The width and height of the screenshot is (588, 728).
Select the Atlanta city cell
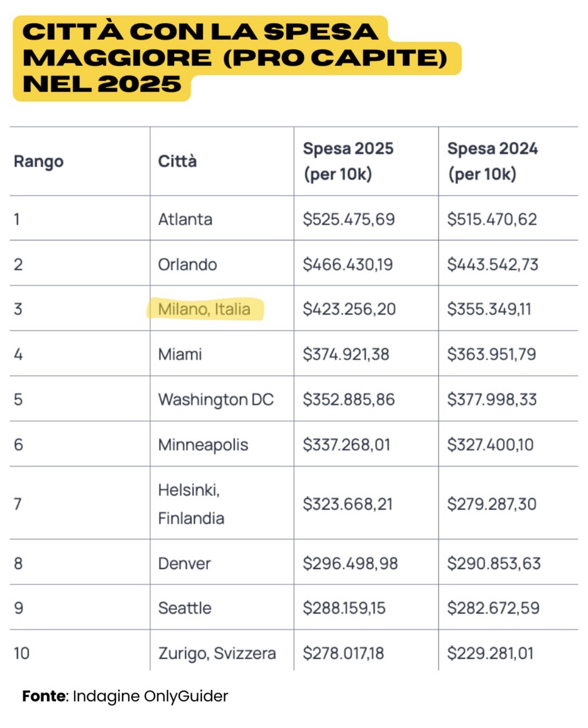coord(185,219)
